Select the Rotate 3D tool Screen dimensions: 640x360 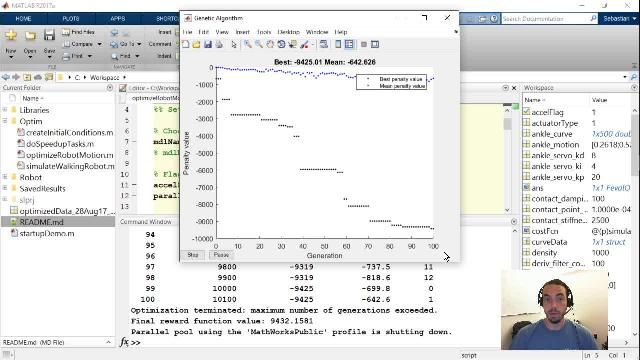tap(281, 44)
